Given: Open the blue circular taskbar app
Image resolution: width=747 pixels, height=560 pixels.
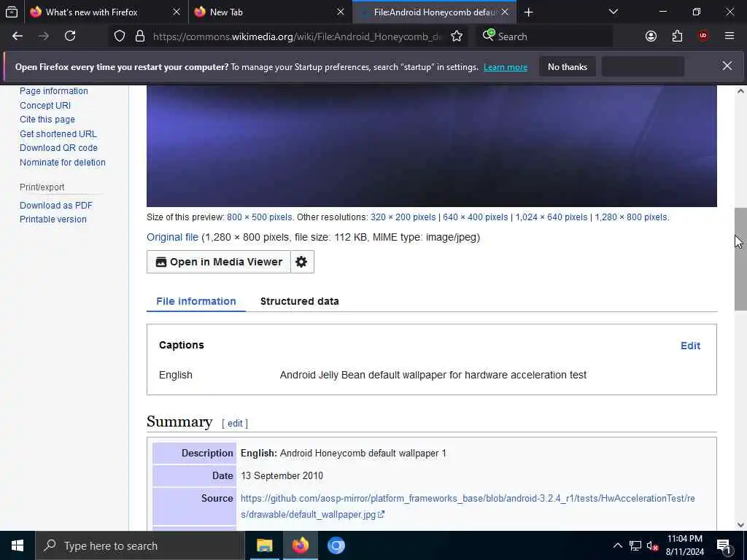Looking at the screenshot, I should (x=336, y=545).
